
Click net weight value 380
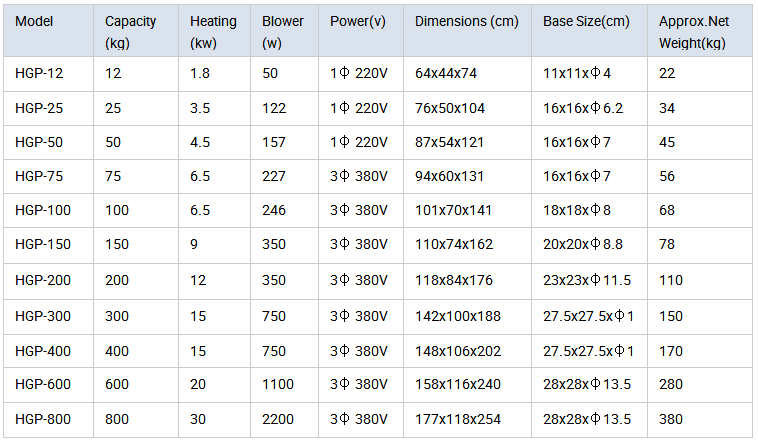coord(671,419)
